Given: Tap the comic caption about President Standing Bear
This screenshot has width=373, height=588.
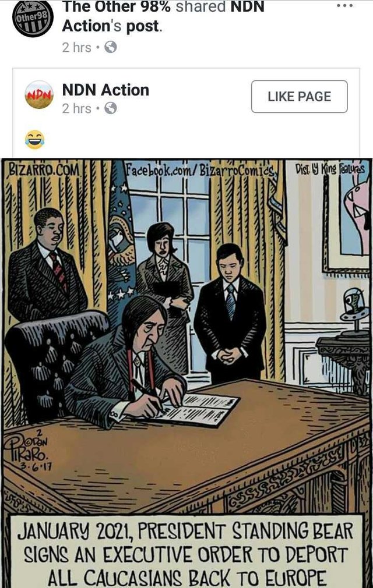Looking at the screenshot, I should (x=186, y=553).
